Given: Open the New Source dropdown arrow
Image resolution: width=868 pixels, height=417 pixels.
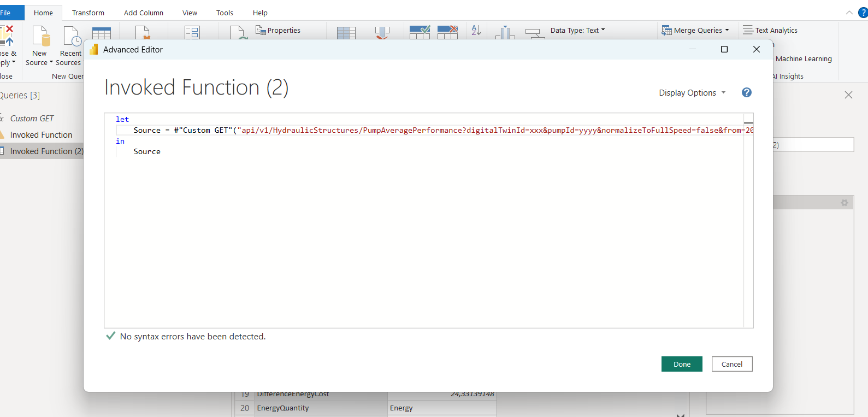Looking at the screenshot, I should pyautogui.click(x=51, y=62).
